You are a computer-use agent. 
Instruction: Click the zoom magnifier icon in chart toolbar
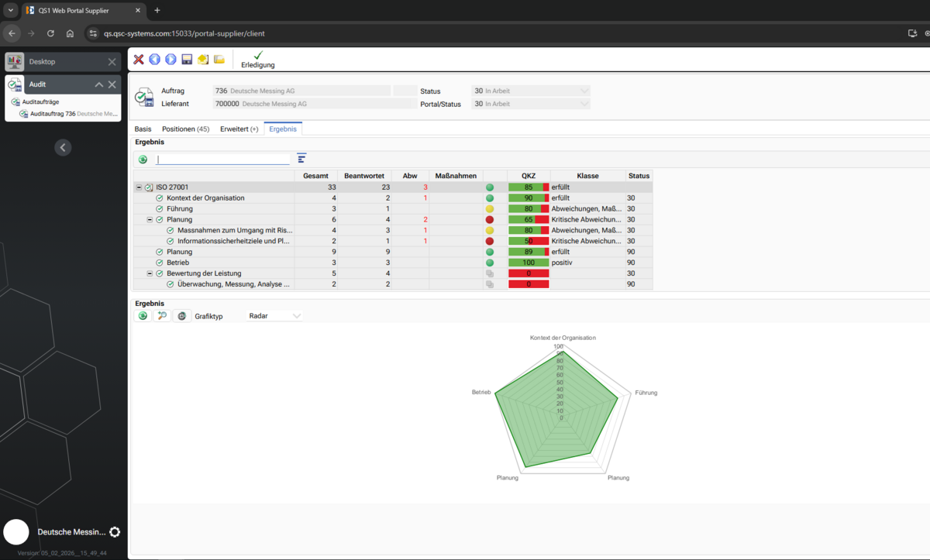[x=162, y=316]
